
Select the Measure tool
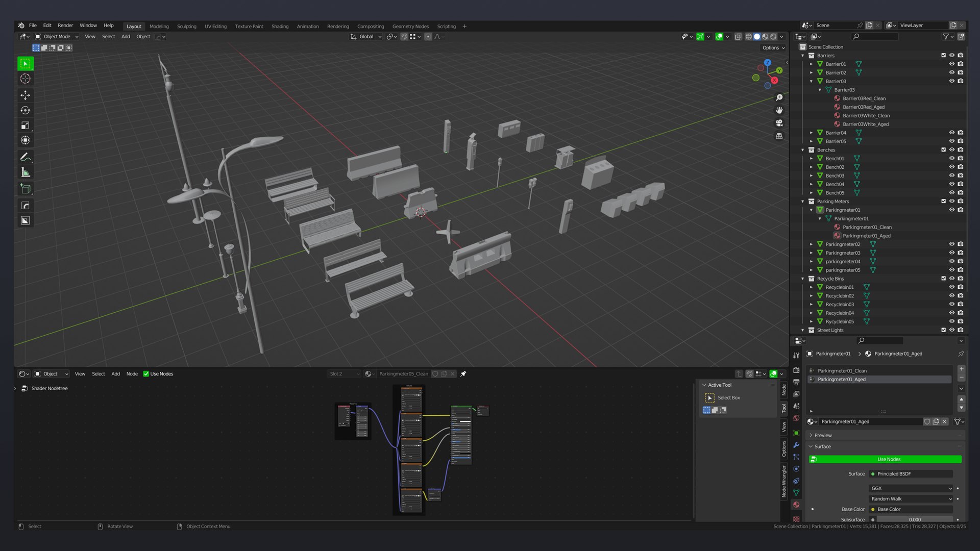tap(25, 172)
